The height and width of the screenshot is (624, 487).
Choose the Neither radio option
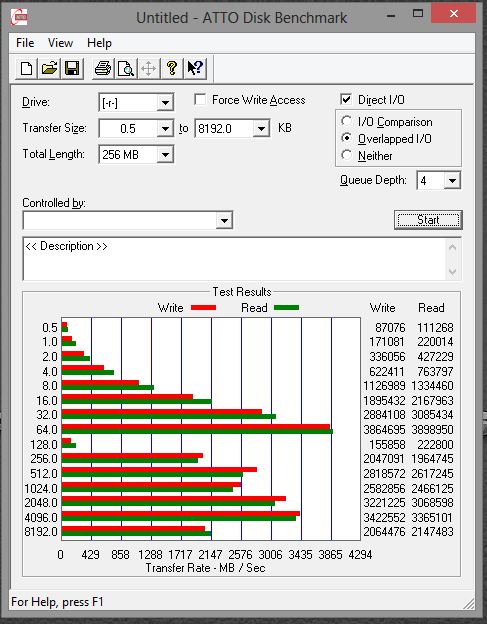tap(347, 155)
